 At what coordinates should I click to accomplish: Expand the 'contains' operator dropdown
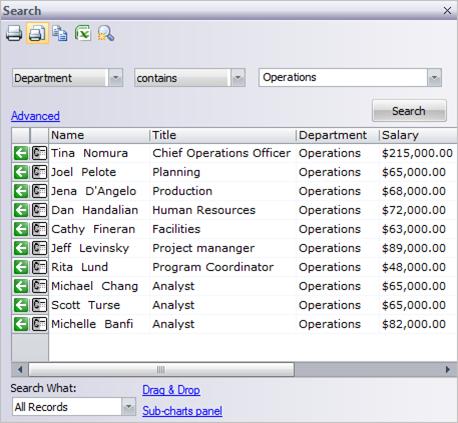pos(238,78)
